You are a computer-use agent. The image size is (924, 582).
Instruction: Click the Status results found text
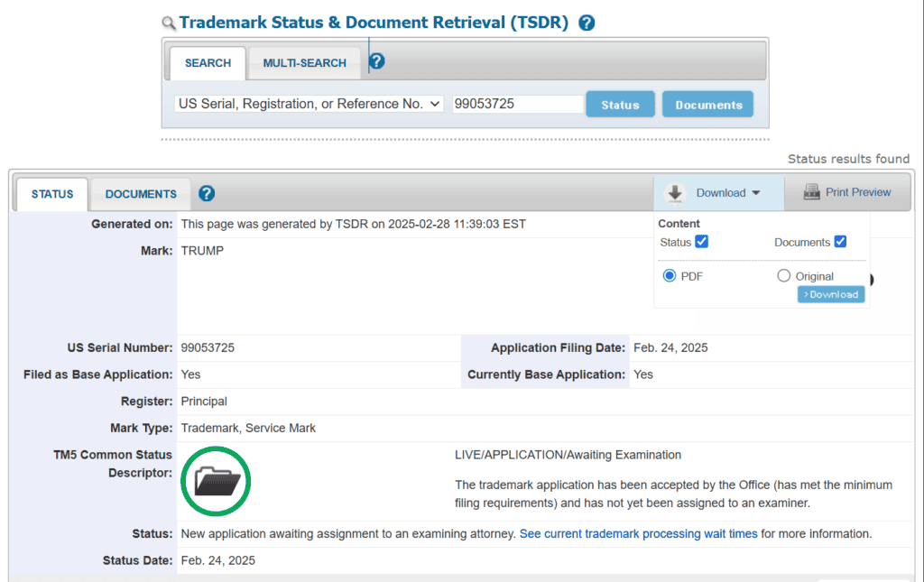[x=848, y=159]
